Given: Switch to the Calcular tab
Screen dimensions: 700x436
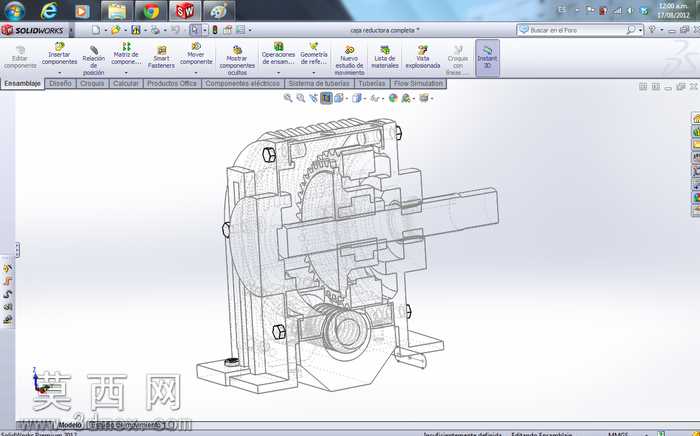Looking at the screenshot, I should tap(126, 83).
